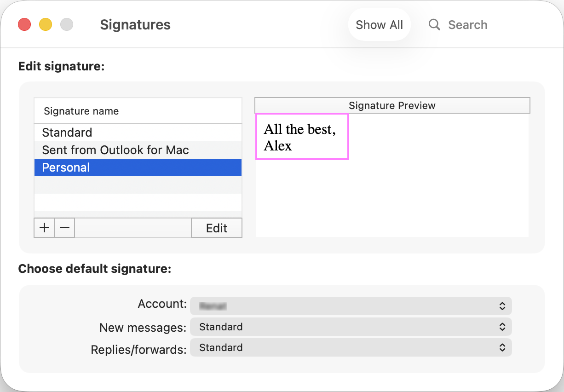
Task: Click inside the Search field
Action: 468,25
